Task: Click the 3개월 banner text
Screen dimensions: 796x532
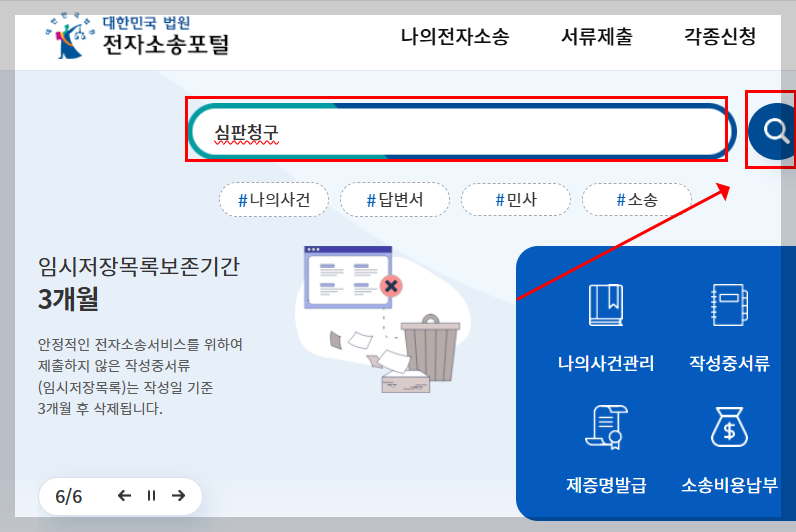Action: [x=68, y=298]
